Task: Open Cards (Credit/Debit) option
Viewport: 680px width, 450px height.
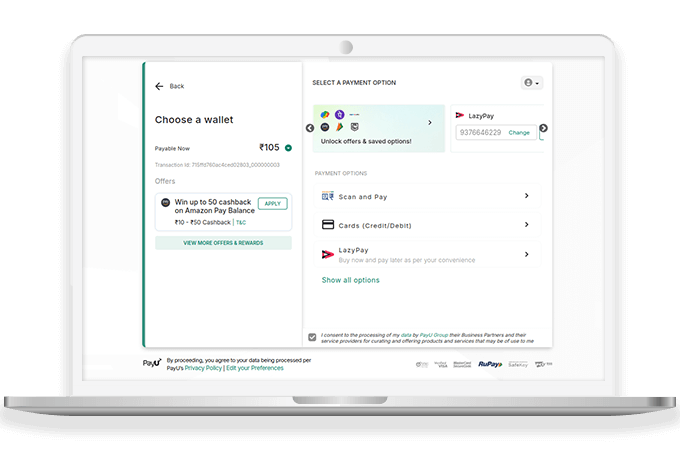Action: [427, 225]
